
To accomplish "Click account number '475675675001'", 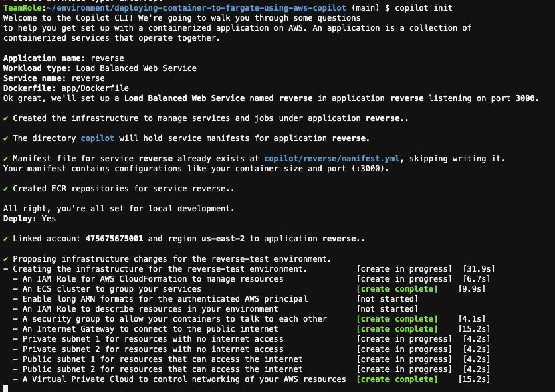I will tap(114, 239).
